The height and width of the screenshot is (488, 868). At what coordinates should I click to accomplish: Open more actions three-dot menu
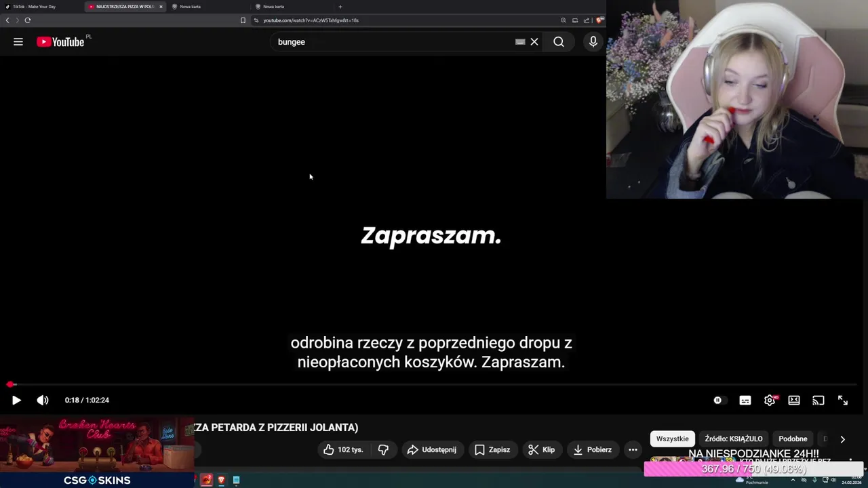(633, 449)
